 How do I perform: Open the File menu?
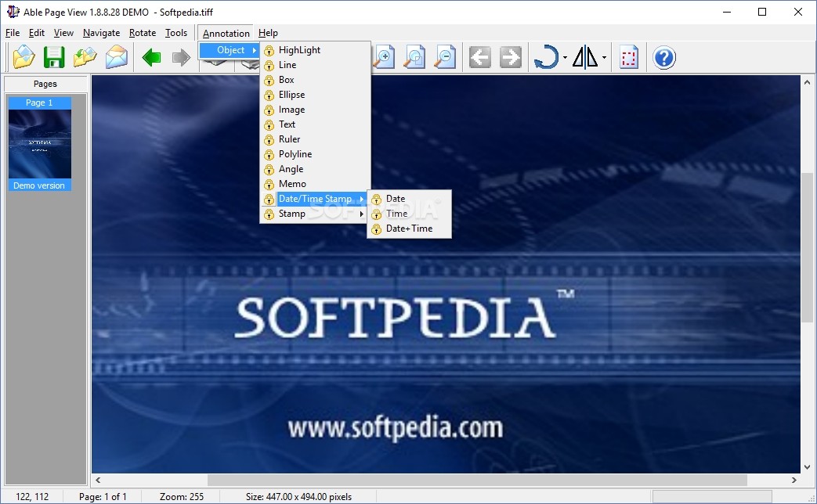point(13,33)
